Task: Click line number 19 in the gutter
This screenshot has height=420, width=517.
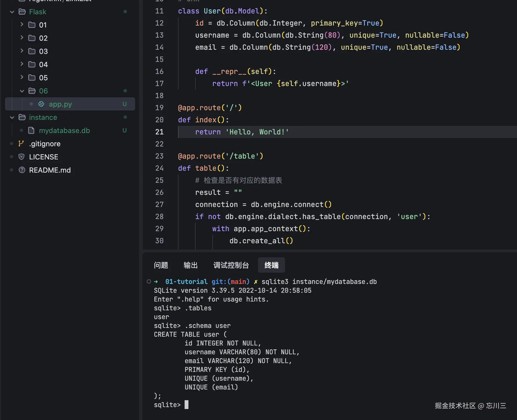Action: click(x=159, y=108)
